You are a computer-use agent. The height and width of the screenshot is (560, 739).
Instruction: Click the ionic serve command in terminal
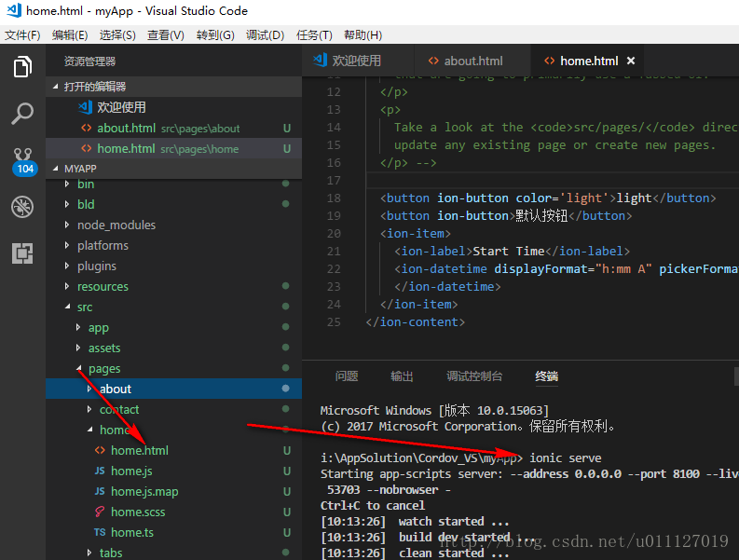[565, 458]
